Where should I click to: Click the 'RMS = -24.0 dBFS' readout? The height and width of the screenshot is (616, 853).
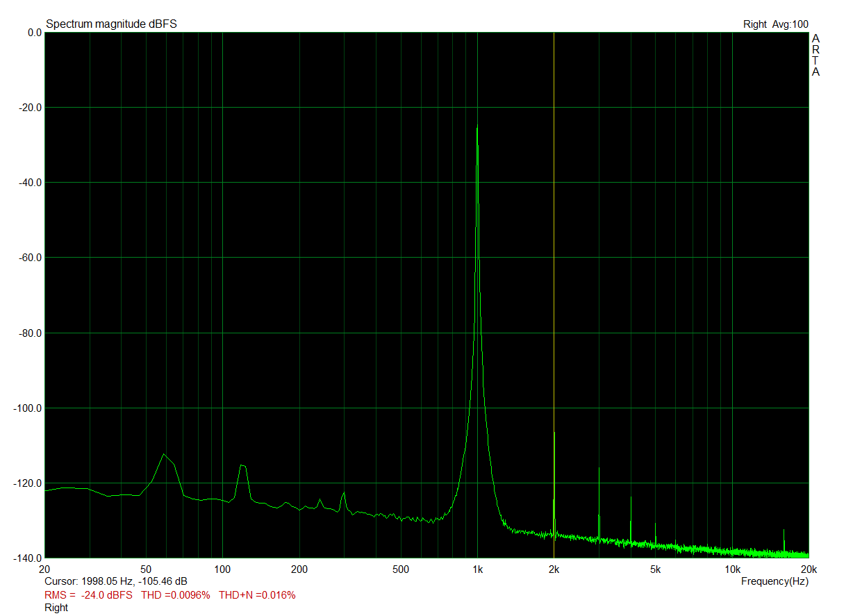point(88,595)
